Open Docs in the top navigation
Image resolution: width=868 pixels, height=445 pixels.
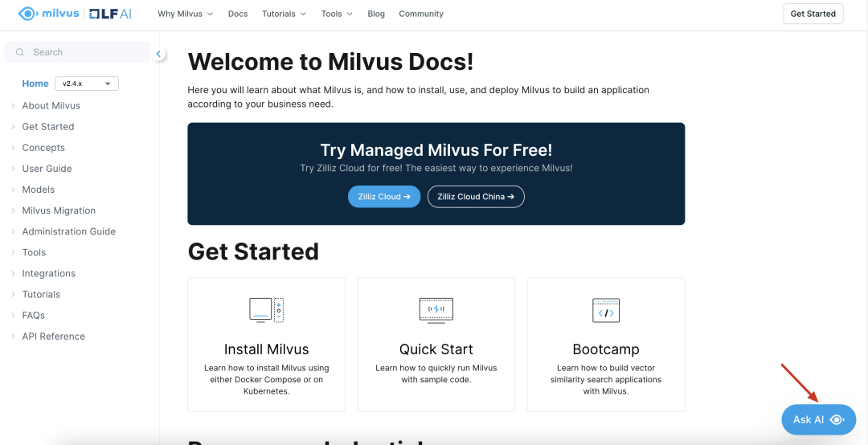[x=237, y=14]
